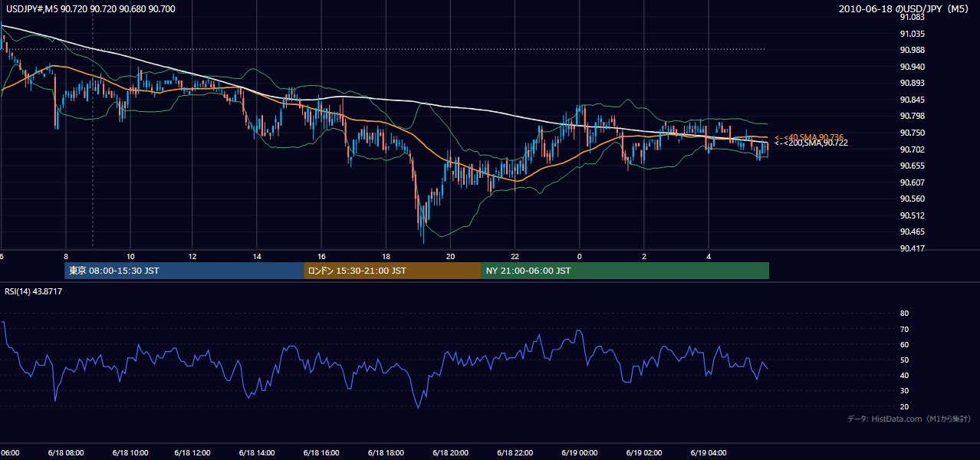
Task: Click the bottom time label 6/19 02:00
Action: coord(644,453)
